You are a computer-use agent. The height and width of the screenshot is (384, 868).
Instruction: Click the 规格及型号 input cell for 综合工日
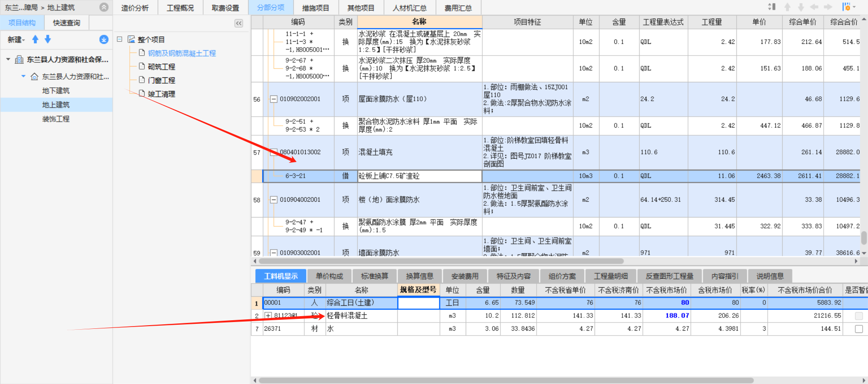pyautogui.click(x=419, y=303)
